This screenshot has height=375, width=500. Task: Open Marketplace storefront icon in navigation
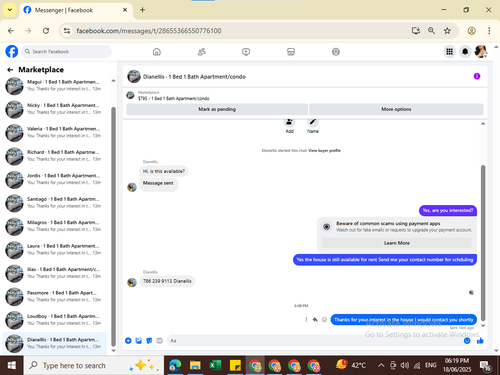(x=291, y=52)
